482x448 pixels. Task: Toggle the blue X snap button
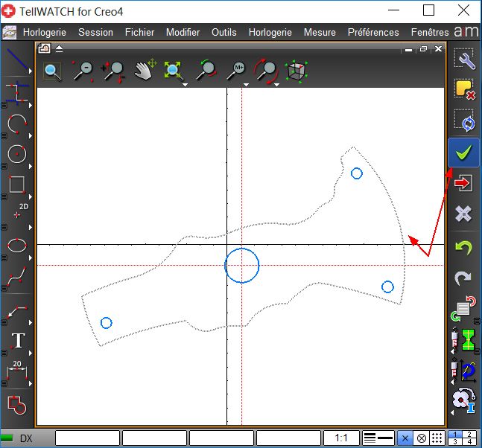click(405, 438)
